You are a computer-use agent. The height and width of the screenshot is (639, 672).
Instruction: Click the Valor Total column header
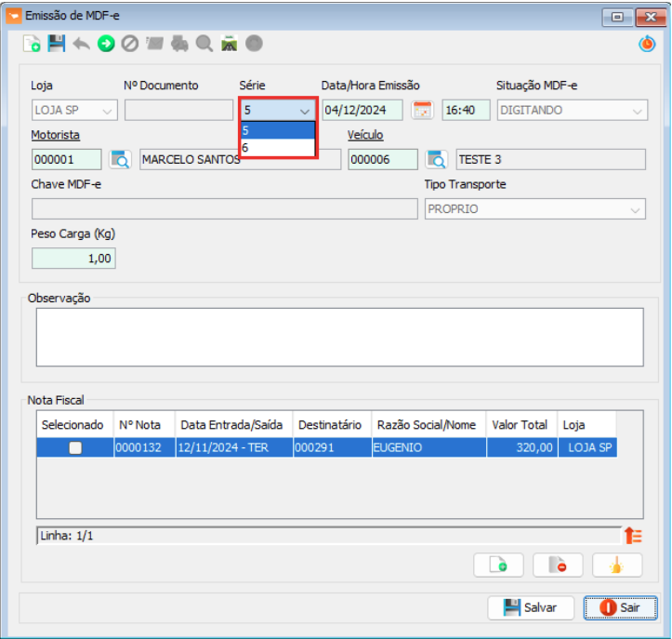(520, 424)
